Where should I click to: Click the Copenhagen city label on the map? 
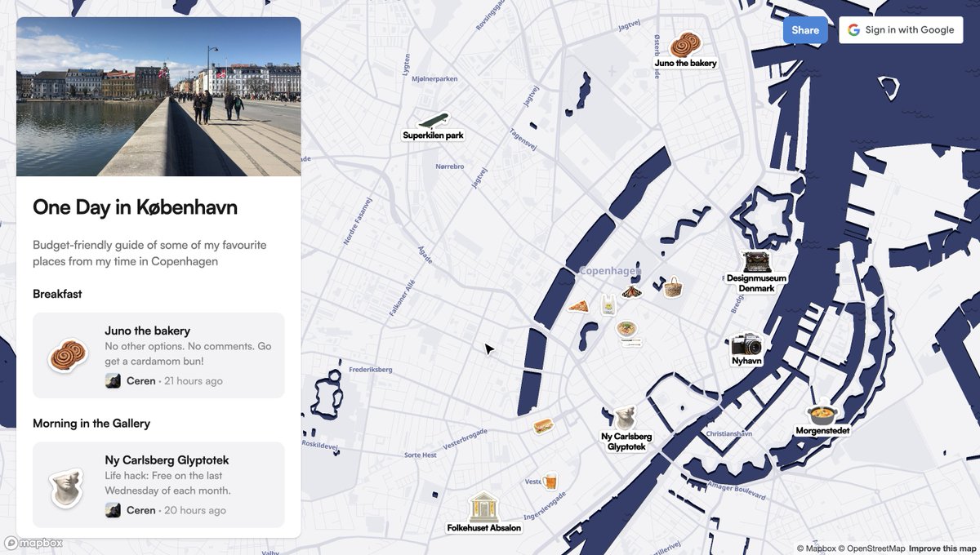tap(609, 271)
